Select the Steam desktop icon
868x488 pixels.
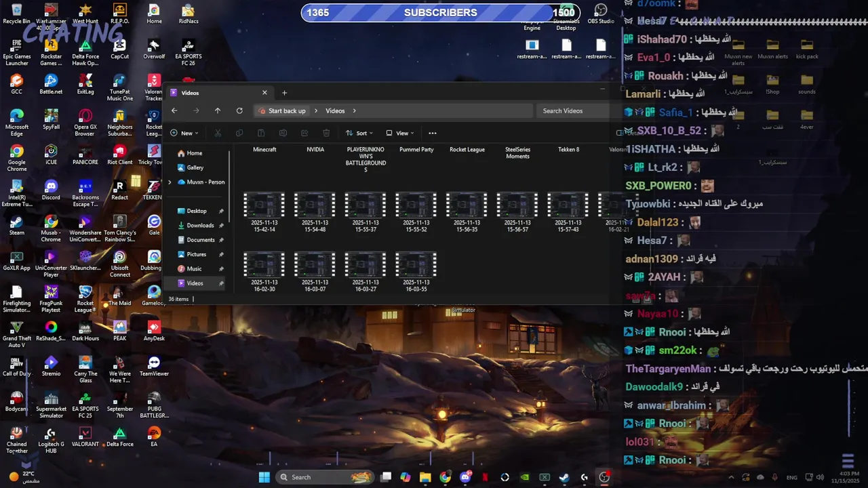(x=16, y=225)
